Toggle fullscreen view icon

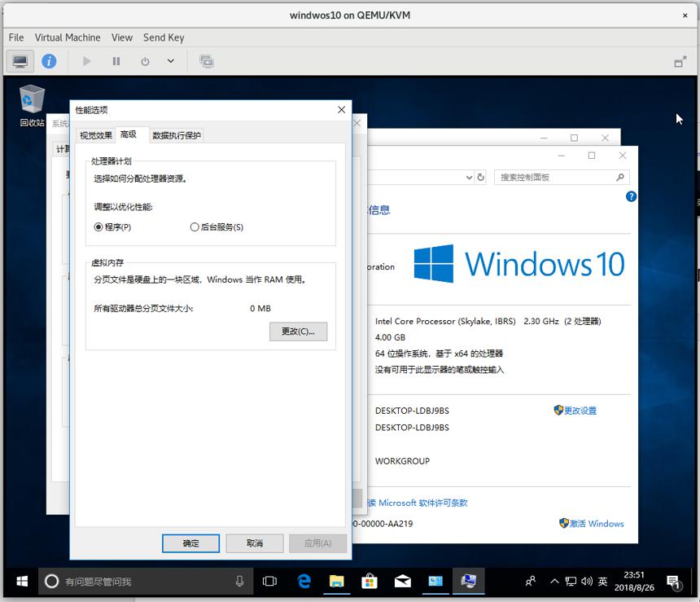(x=680, y=62)
